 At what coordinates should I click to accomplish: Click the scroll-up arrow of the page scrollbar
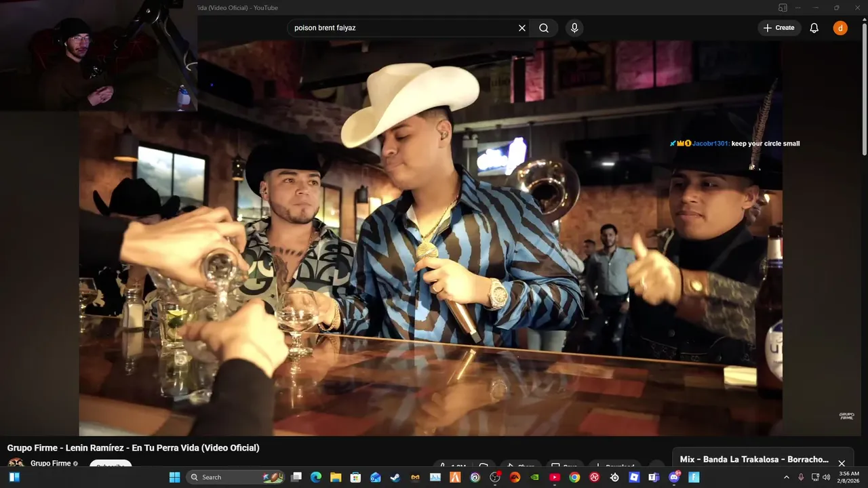click(864, 20)
